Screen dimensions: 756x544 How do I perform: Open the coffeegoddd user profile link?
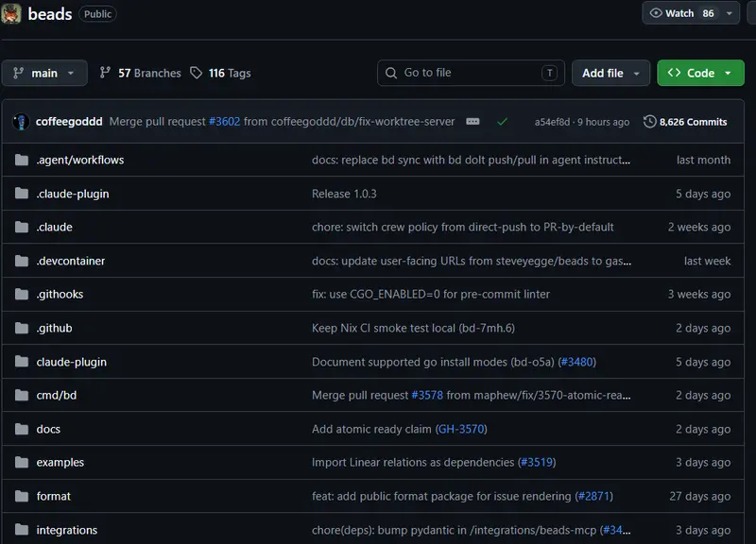69,122
